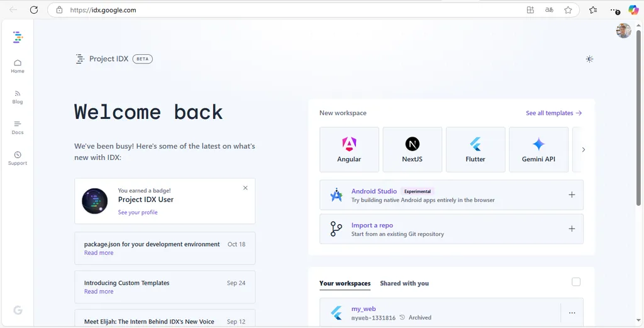Viewport: 644px width, 328px height.
Task: Click the Meet Elijah article title
Action: pyautogui.click(x=149, y=322)
